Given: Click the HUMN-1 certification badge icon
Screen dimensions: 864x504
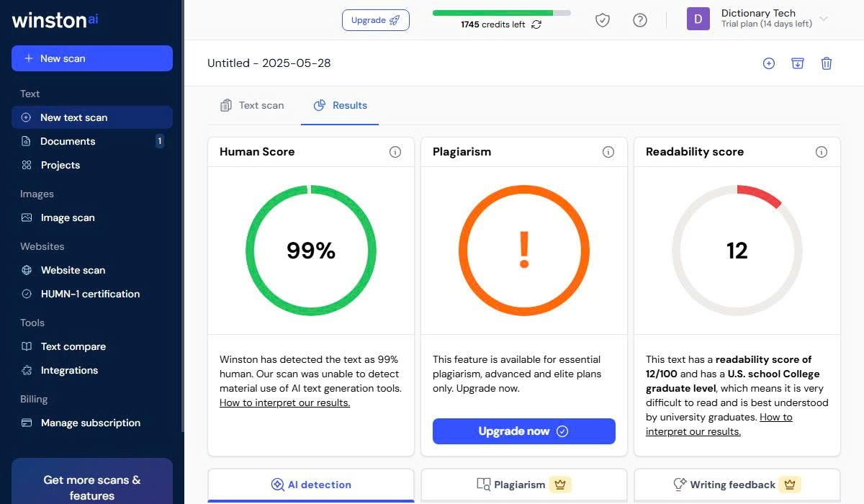Looking at the screenshot, I should (x=27, y=294).
